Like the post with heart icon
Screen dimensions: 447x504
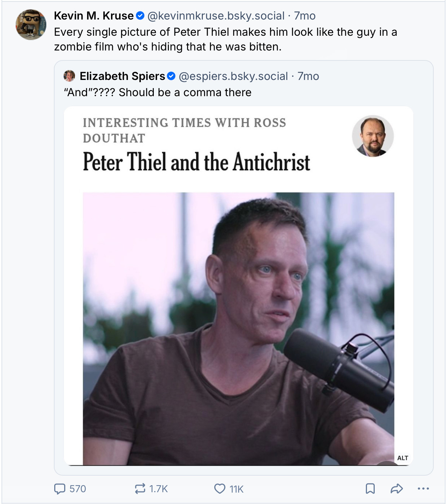click(220, 489)
